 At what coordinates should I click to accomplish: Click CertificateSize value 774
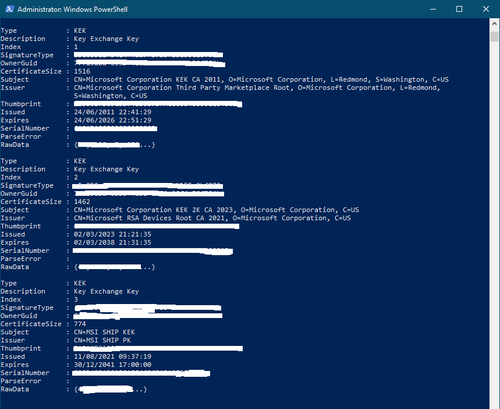click(x=80, y=324)
